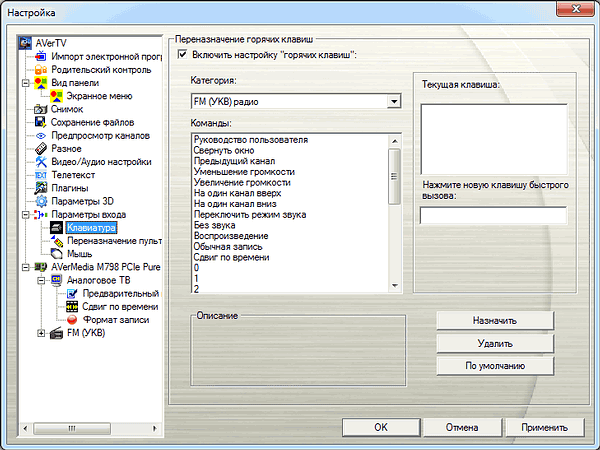Click the Параметры входа icon
Screen dimensions: 600x450
click(x=41, y=215)
